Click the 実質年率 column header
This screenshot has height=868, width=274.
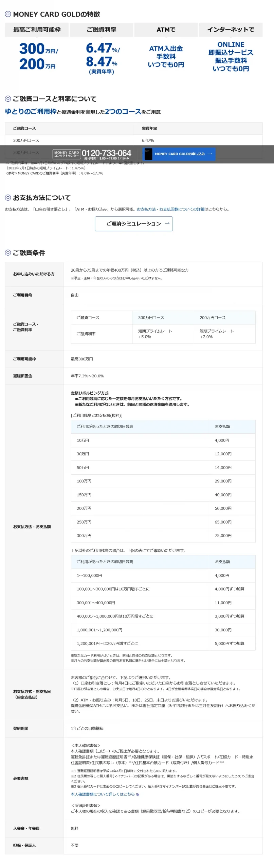click(149, 129)
